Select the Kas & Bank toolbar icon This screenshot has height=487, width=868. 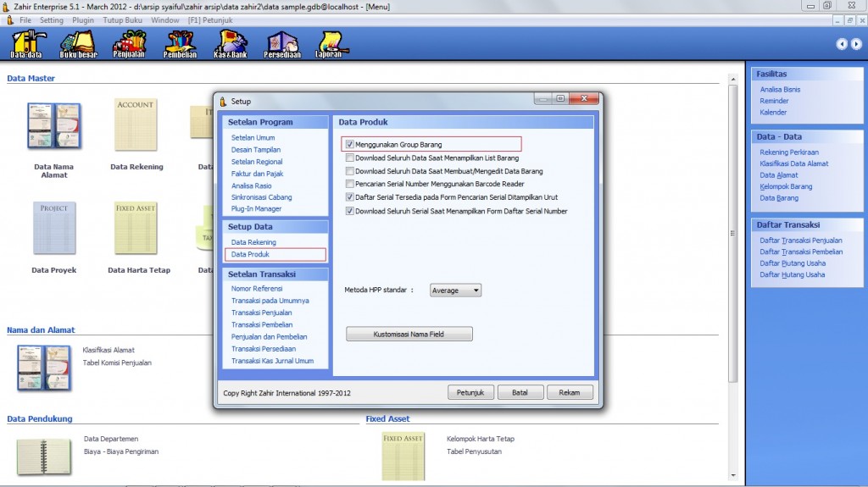[x=231, y=44]
